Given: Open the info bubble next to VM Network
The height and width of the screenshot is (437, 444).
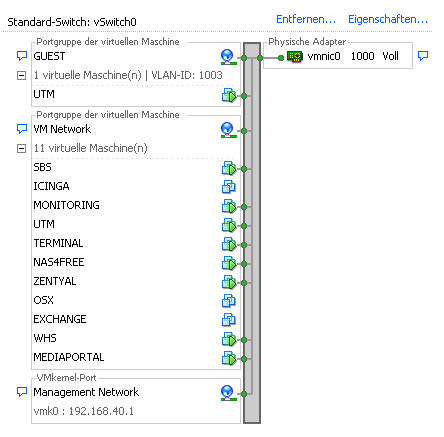Looking at the screenshot, I should click(x=22, y=129).
